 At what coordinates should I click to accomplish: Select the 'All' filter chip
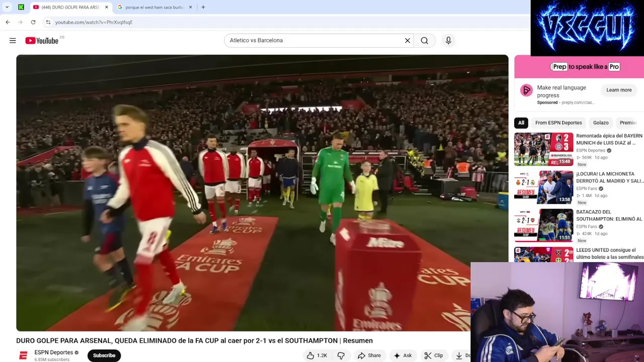pyautogui.click(x=521, y=123)
